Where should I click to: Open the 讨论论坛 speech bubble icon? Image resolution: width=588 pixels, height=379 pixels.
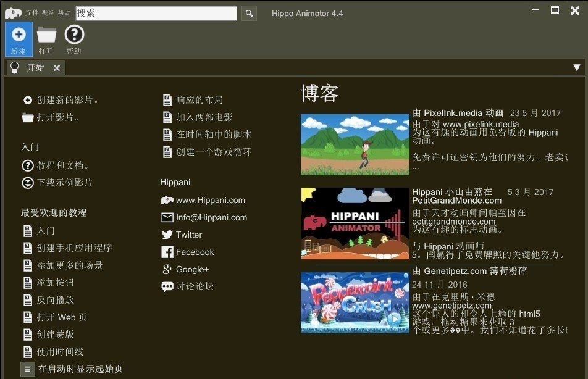click(x=167, y=286)
